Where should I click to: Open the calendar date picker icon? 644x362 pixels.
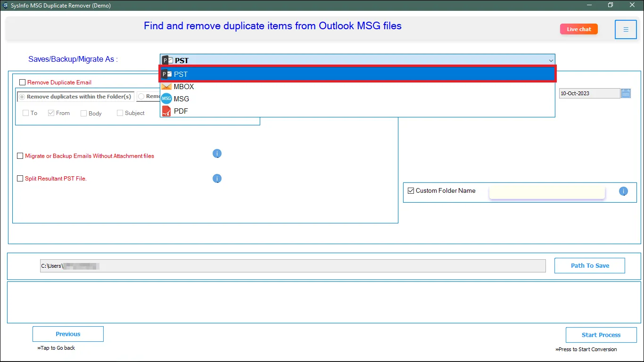tap(626, 93)
